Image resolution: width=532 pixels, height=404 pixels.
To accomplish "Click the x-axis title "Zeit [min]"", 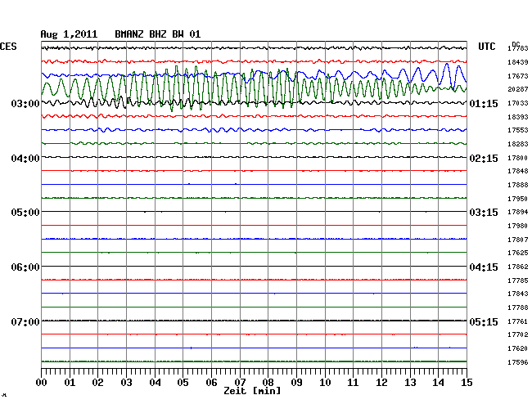I will click(x=252, y=391).
